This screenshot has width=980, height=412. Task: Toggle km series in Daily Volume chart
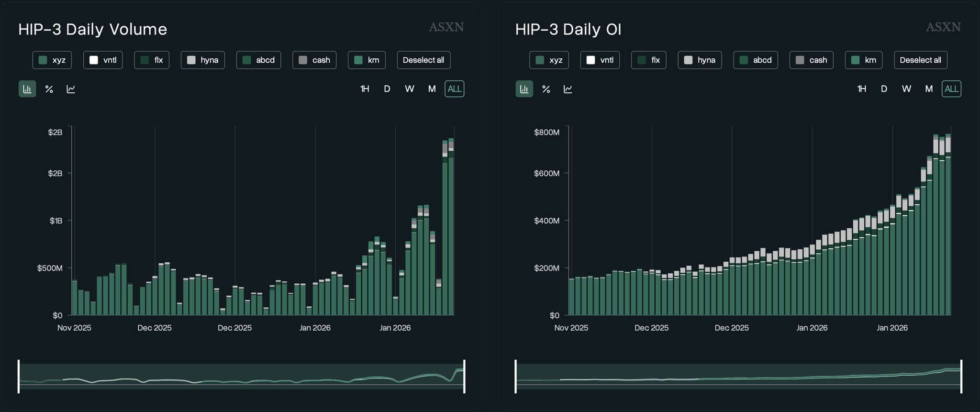point(367,60)
